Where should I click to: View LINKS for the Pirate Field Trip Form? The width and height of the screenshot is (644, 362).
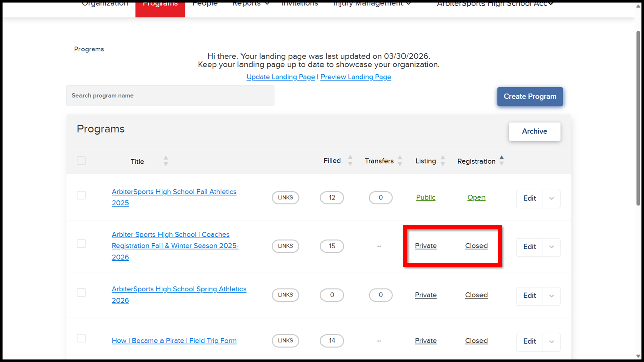(x=285, y=341)
